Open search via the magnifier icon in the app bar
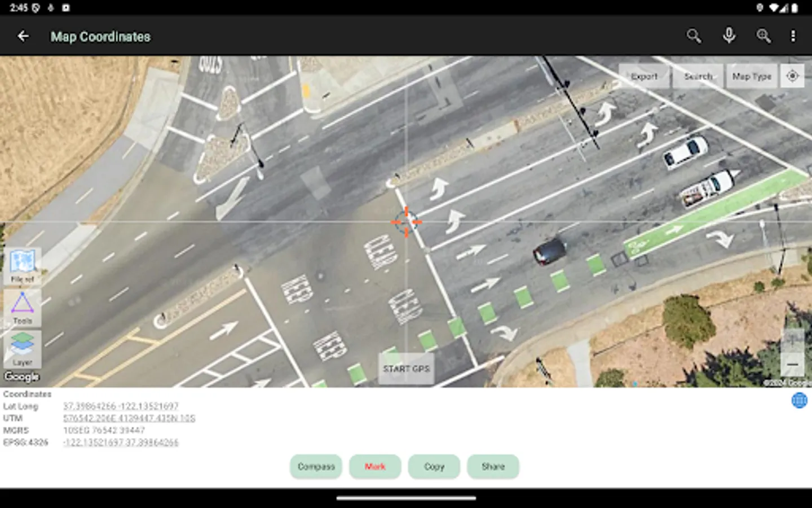 tap(694, 36)
